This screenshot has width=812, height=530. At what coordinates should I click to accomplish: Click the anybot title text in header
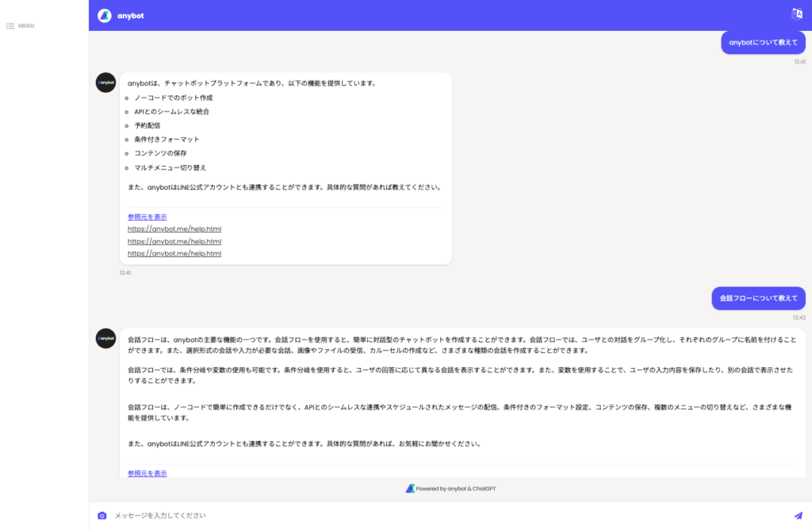131,16
